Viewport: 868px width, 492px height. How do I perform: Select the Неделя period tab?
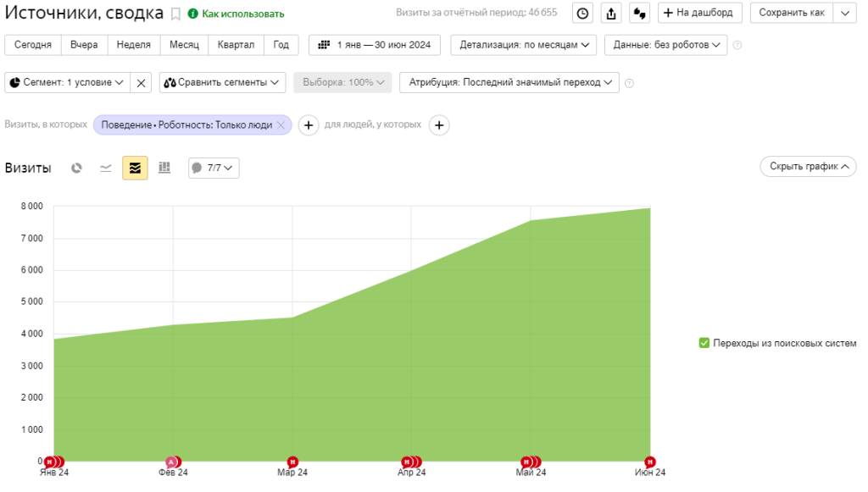tap(134, 45)
